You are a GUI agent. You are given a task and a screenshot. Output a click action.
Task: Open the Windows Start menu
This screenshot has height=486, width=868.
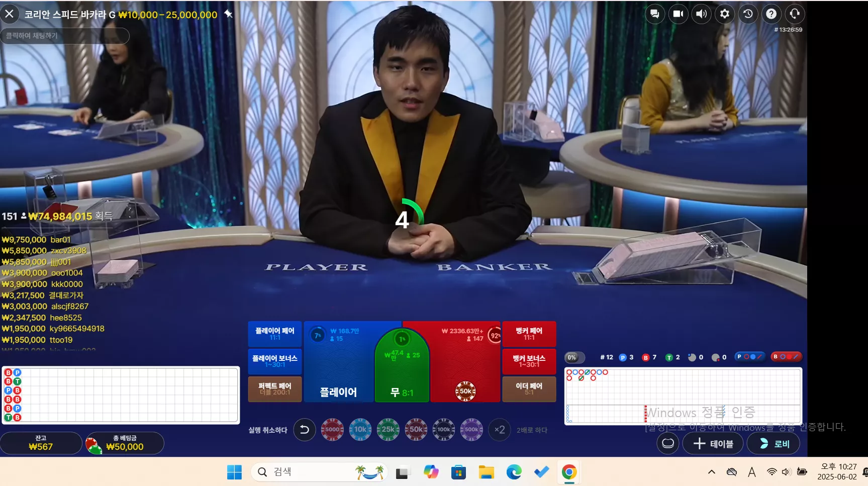coord(234,472)
